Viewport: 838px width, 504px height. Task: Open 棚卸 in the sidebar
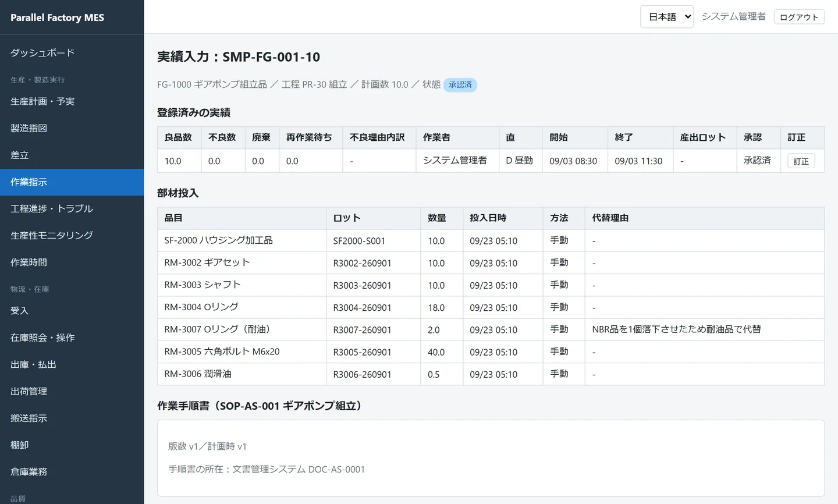coord(72,445)
